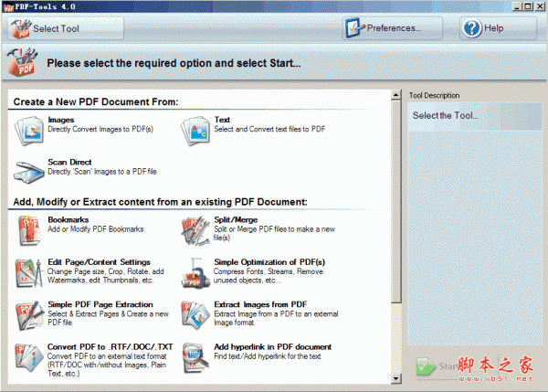548x392 pixels.
Task: Click the Extract Images from PDF icon
Action: pos(195,315)
